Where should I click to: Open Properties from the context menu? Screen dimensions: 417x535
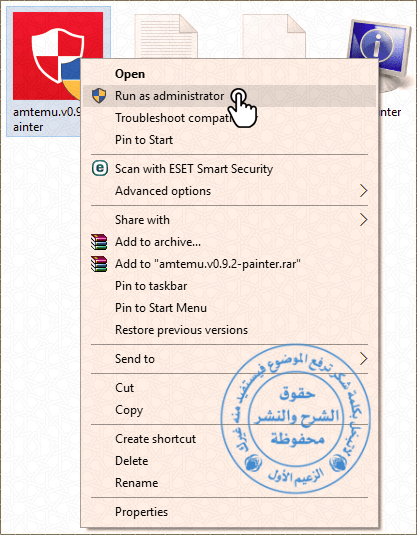(x=229, y=512)
